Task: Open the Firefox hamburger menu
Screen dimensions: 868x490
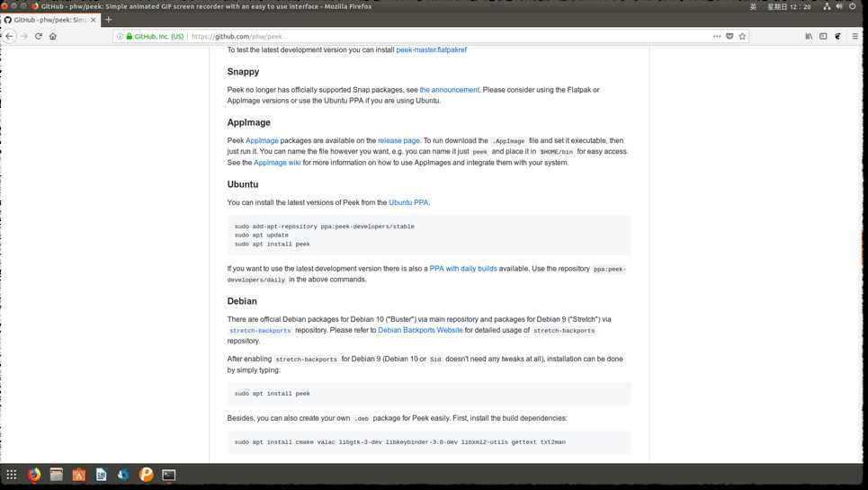Action: [x=855, y=36]
